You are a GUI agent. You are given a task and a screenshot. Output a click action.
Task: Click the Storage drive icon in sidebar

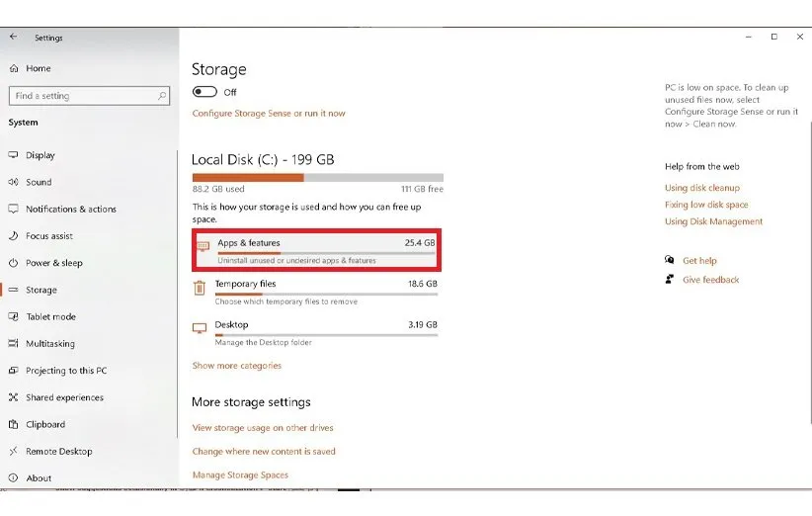(x=14, y=290)
